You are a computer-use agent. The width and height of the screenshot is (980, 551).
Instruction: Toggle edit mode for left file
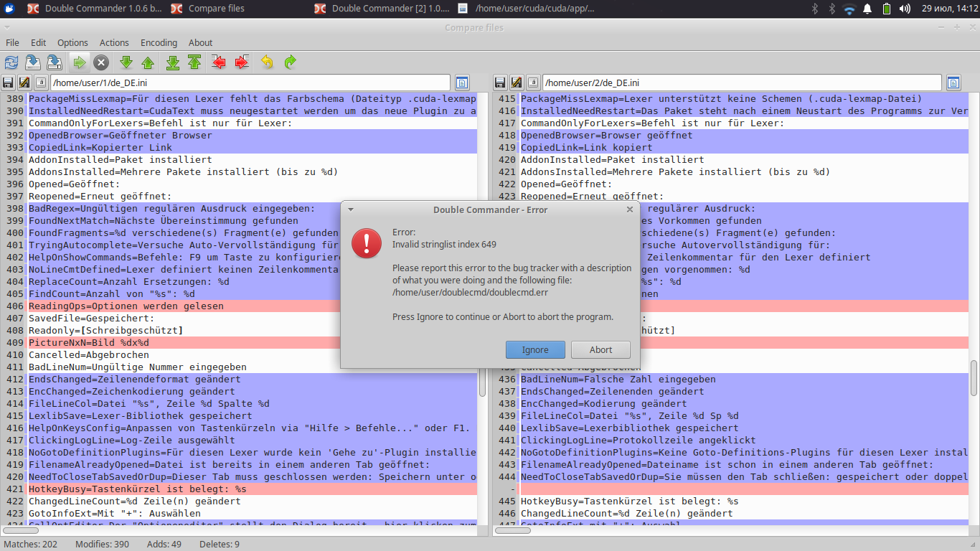pyautogui.click(x=24, y=83)
